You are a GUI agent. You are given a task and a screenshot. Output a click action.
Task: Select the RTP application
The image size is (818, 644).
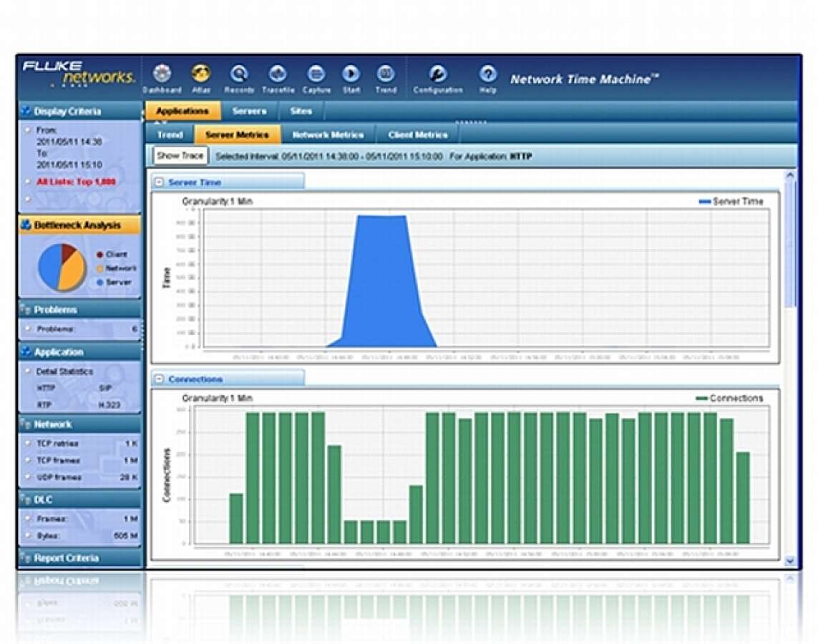tap(44, 405)
